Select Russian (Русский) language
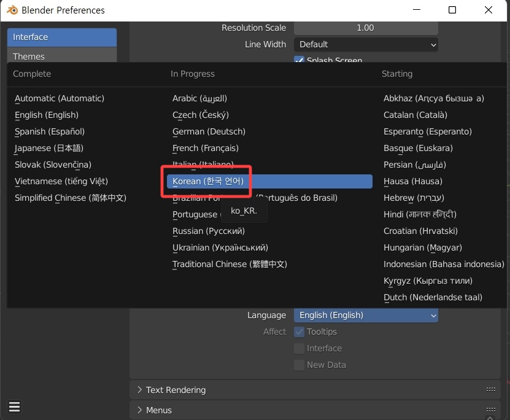 pyautogui.click(x=209, y=231)
